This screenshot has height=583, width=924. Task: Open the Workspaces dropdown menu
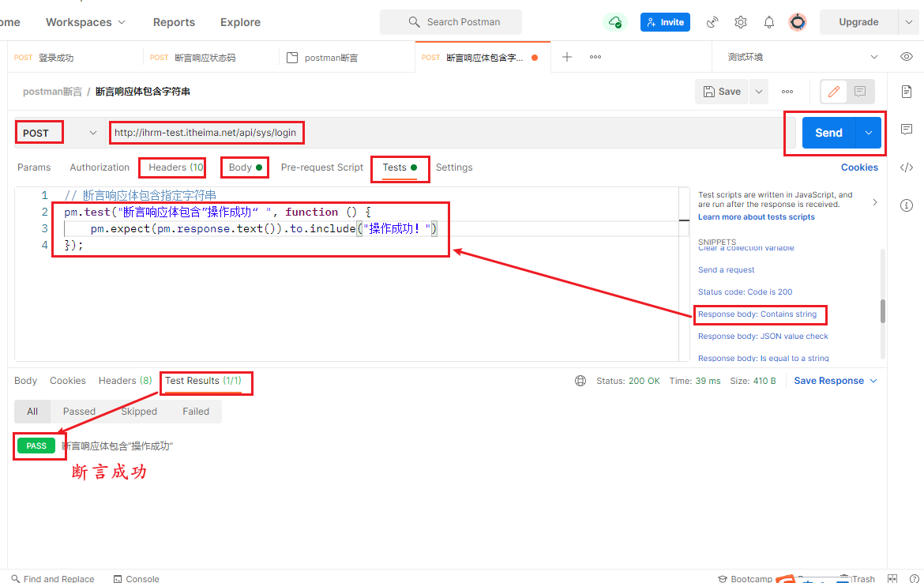[x=85, y=22]
